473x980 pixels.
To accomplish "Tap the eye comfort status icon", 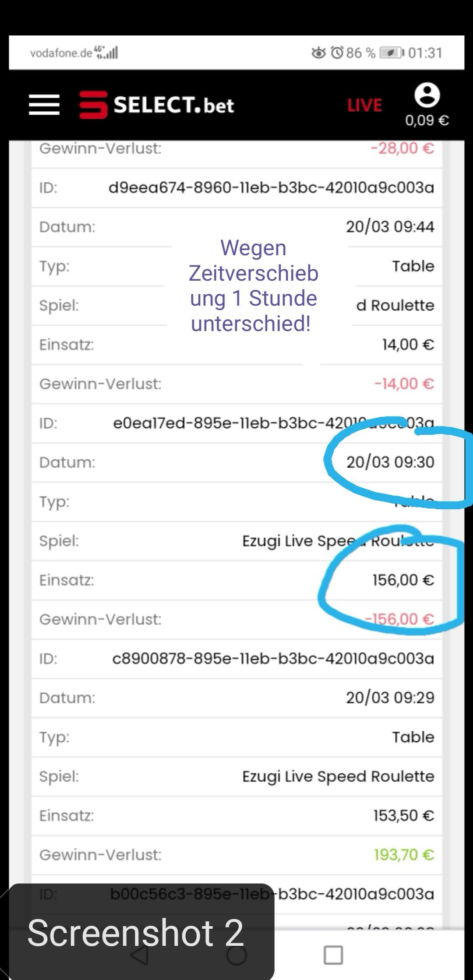I will click(x=318, y=53).
